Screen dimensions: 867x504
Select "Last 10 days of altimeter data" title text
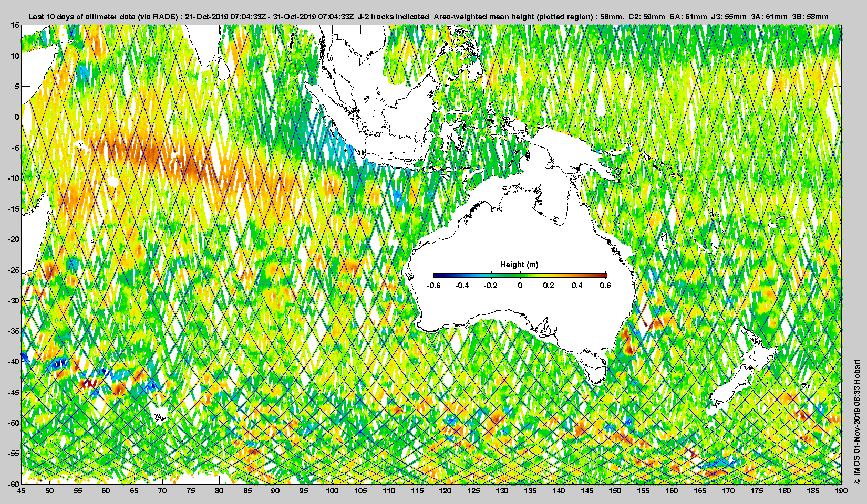[81, 17]
